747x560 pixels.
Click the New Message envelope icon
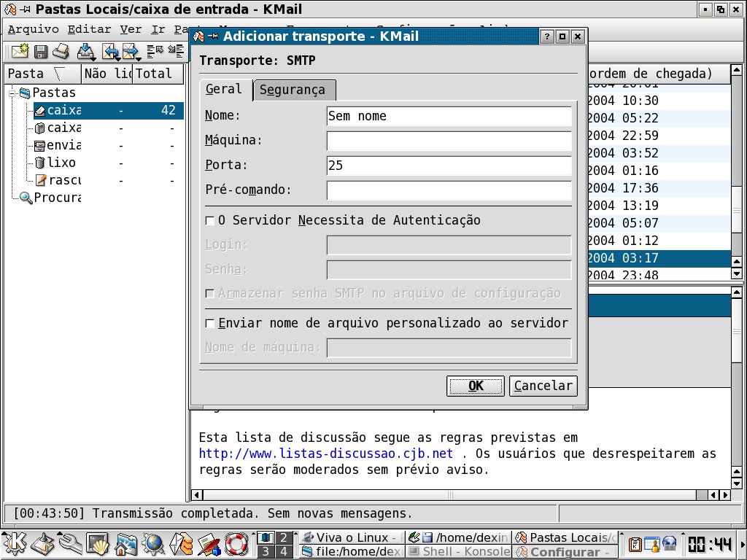point(20,52)
